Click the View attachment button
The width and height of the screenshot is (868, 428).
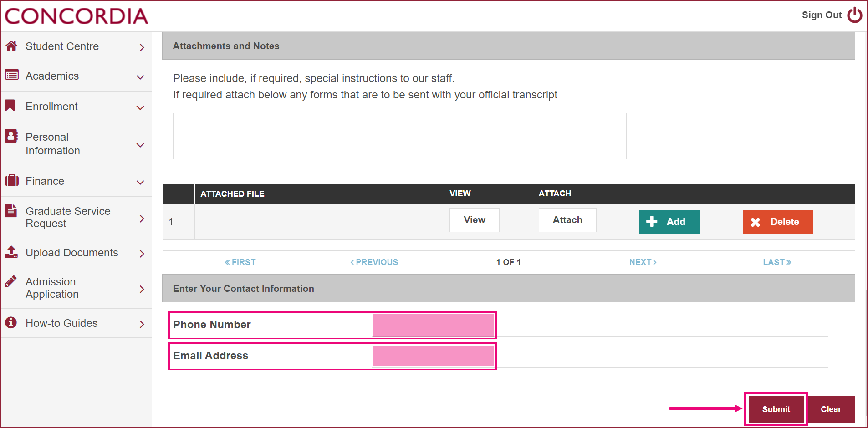(475, 220)
